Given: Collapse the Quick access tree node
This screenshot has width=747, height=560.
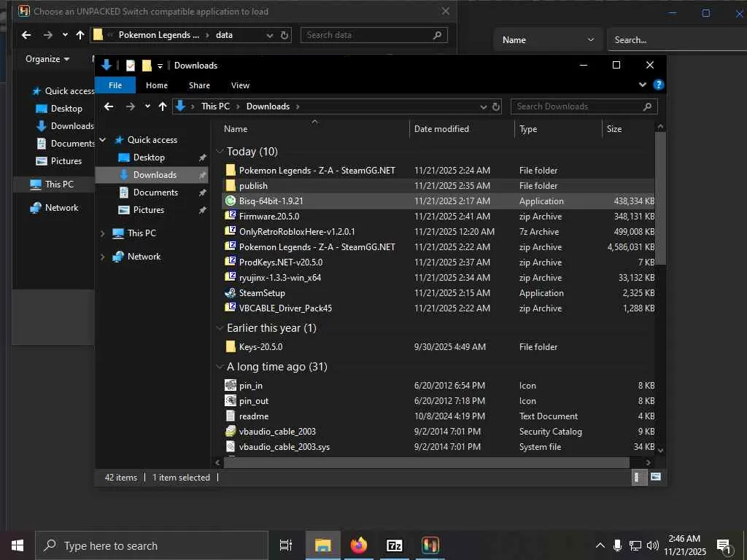Looking at the screenshot, I should (x=102, y=139).
